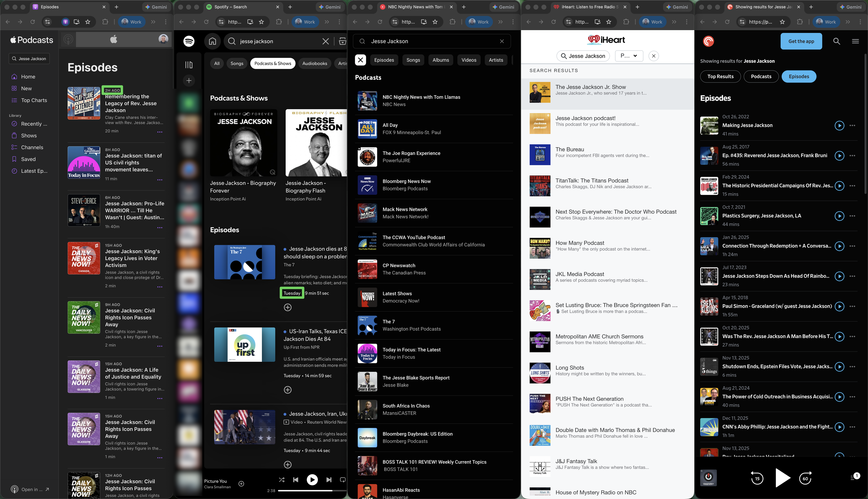Open The Jesse Jackson Jr. Show result
This screenshot has height=499, width=868.
pos(590,87)
